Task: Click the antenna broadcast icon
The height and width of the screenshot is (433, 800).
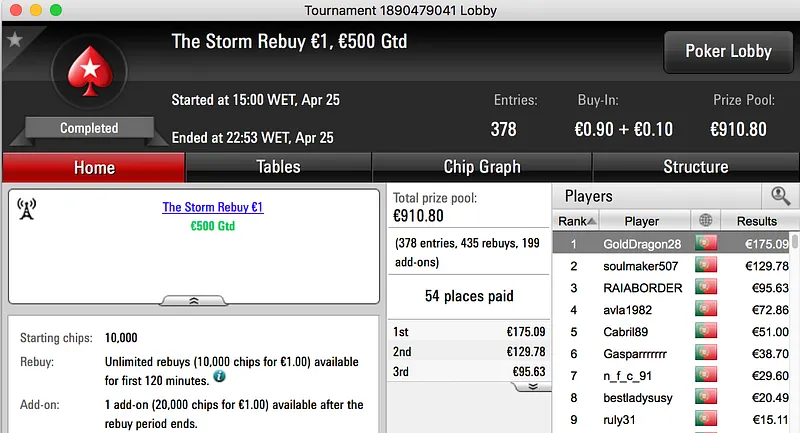Action: [x=28, y=209]
